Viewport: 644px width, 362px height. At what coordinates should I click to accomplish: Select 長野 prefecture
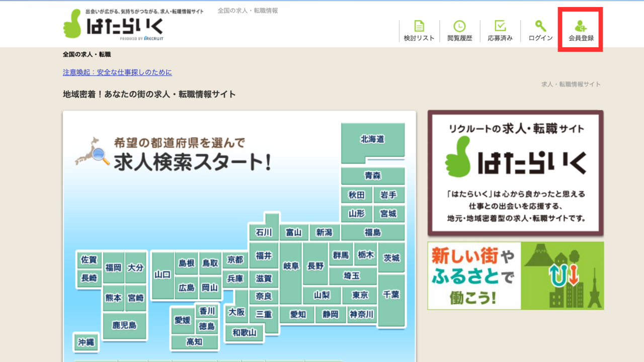tap(315, 265)
